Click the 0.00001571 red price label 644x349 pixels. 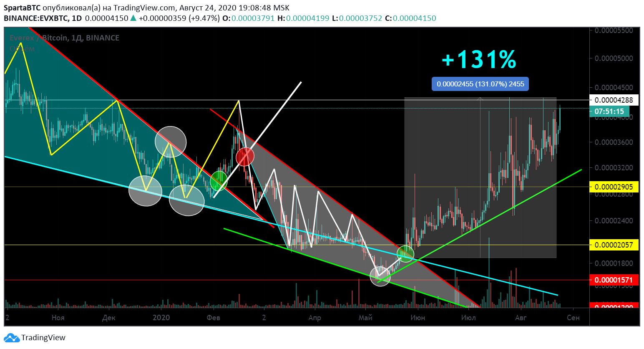(x=614, y=280)
